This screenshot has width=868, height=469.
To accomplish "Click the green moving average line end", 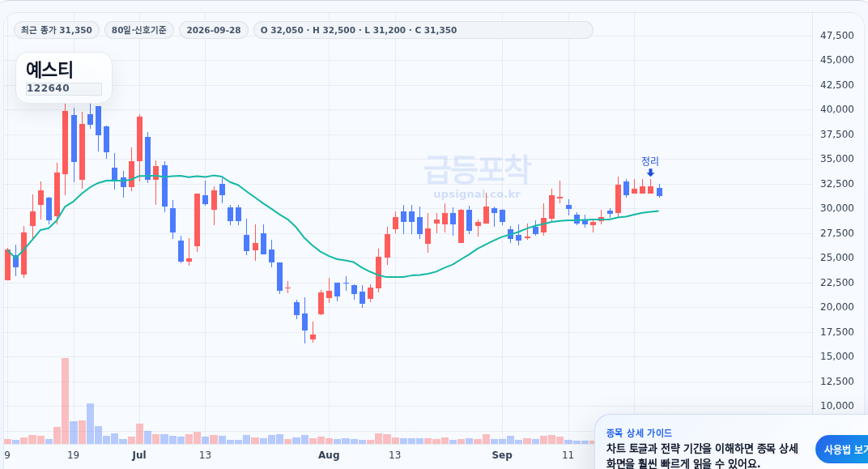I will click(x=657, y=211).
